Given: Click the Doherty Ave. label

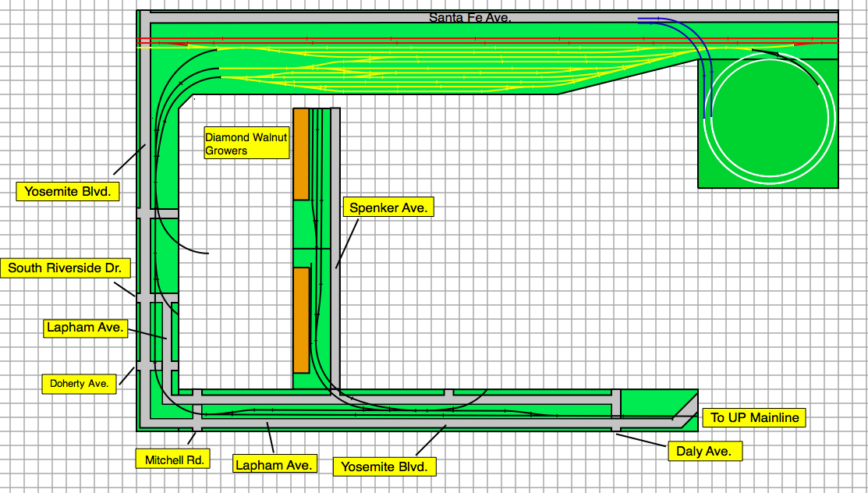Looking at the screenshot, I should click(x=79, y=383).
